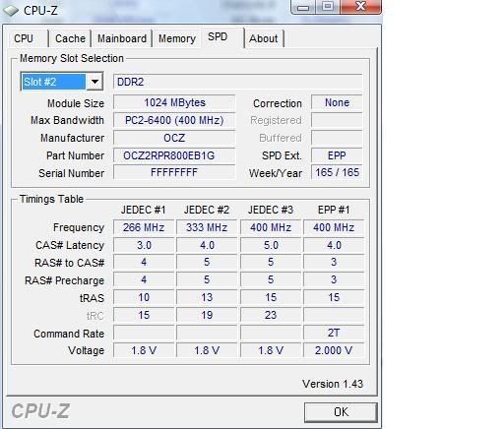Click the EPP #1 Command Rate 2T
This screenshot has height=429, width=504.
[x=334, y=334]
